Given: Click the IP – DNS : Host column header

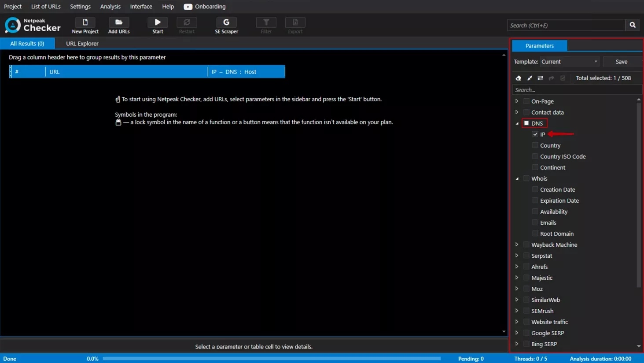Looking at the screenshot, I should pos(247,72).
